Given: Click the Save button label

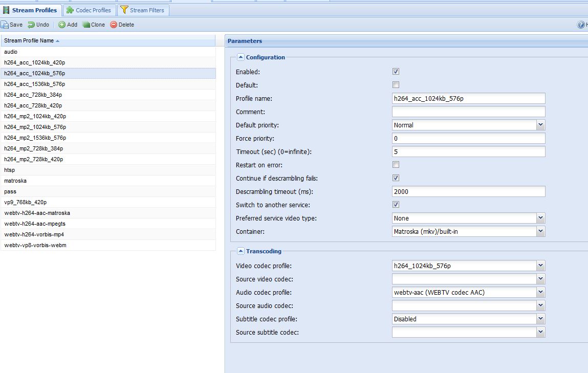Looking at the screenshot, I should coord(16,25).
